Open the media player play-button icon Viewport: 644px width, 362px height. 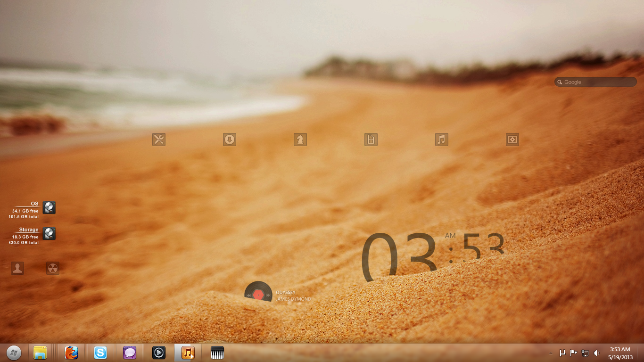(x=159, y=353)
